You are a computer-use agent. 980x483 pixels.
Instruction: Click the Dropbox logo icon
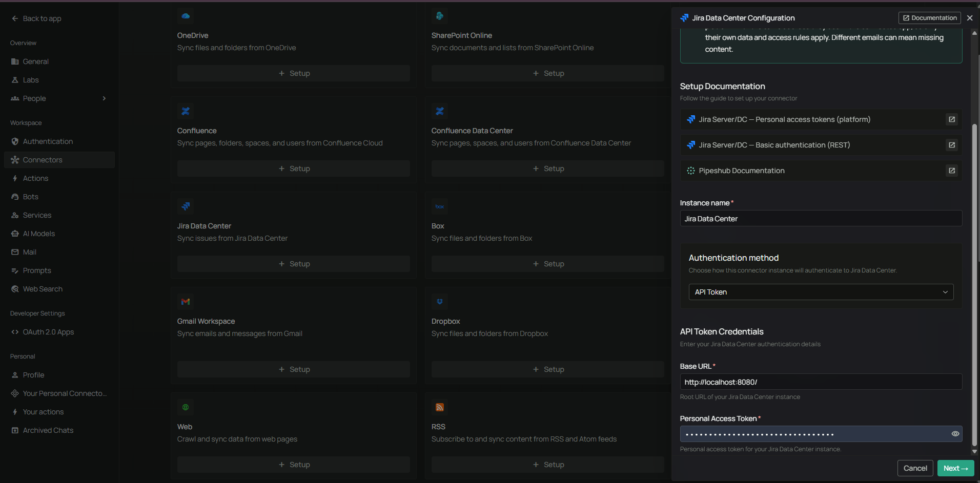[440, 302]
